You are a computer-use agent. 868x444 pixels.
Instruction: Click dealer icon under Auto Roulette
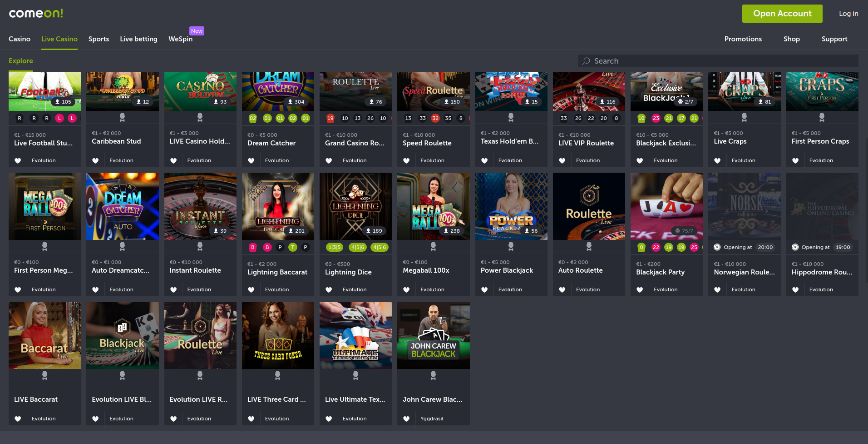pos(589,246)
